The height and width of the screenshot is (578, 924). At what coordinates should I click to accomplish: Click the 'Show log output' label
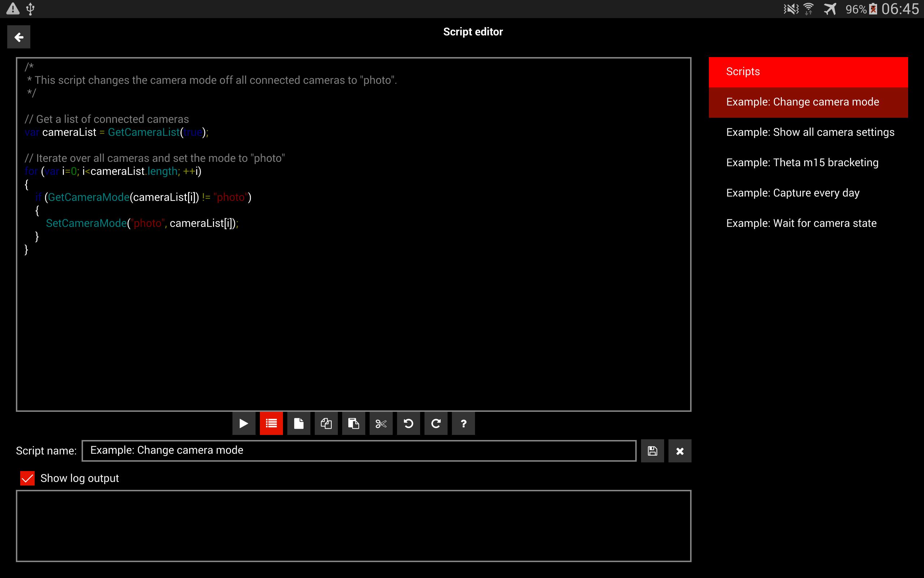click(79, 478)
